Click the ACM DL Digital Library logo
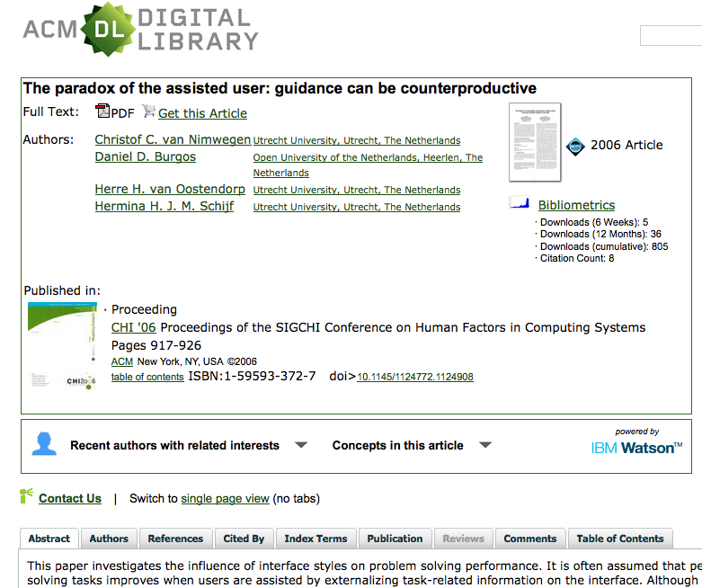 click(140, 30)
